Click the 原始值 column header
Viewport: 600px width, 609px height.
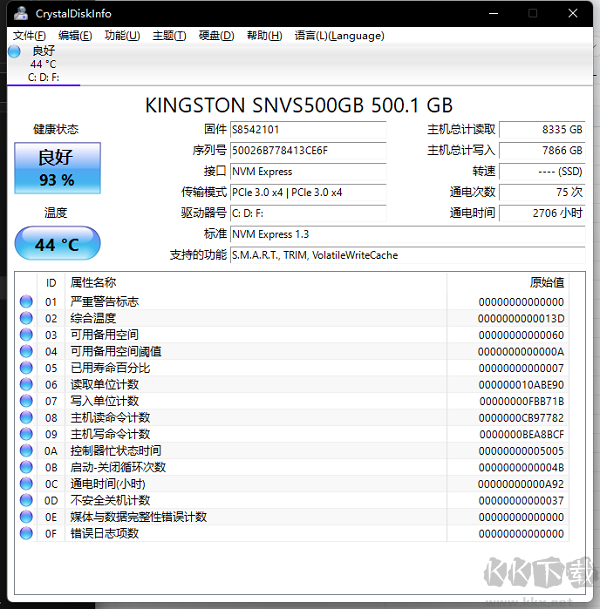point(547,282)
